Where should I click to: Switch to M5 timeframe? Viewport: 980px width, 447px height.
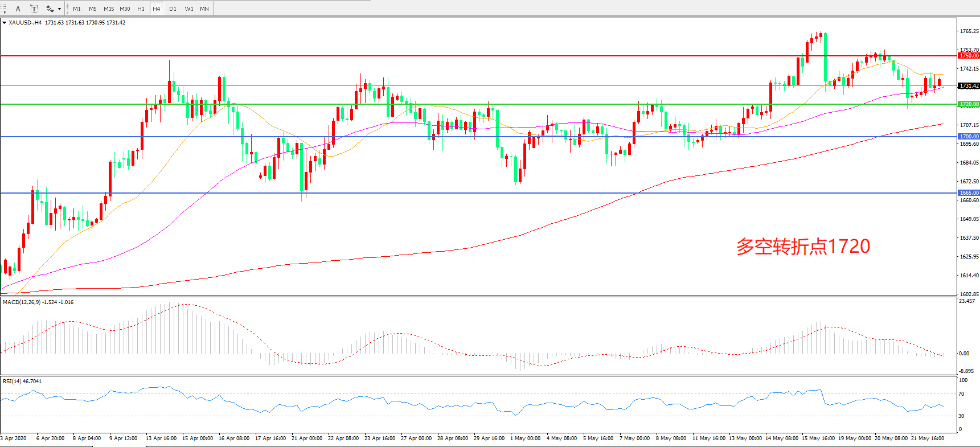pyautogui.click(x=92, y=9)
